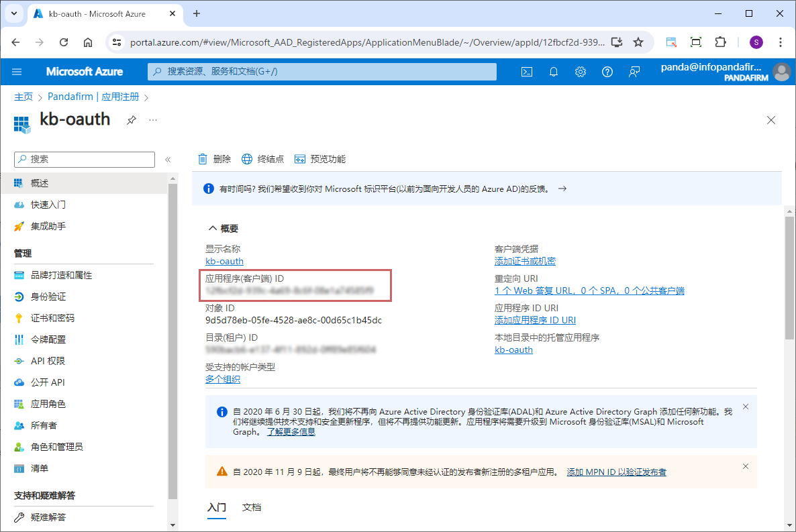Open the Azure portal hamburger menu
This screenshot has height=532, width=796.
[x=17, y=72]
